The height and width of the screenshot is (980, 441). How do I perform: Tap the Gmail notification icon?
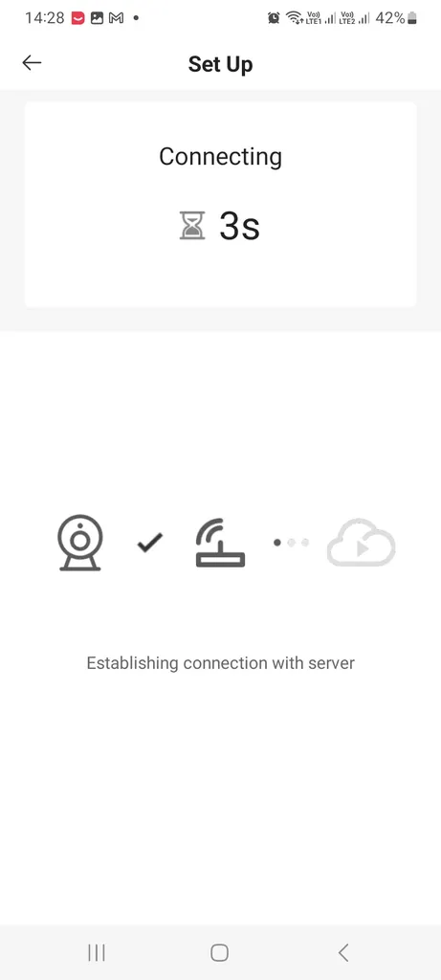click(116, 18)
